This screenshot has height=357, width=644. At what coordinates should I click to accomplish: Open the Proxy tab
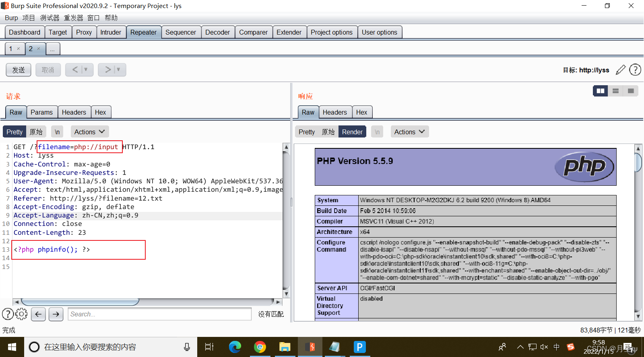point(84,32)
